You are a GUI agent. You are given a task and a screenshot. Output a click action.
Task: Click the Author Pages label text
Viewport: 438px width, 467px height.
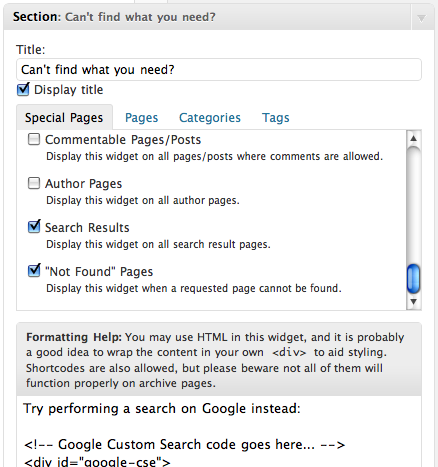click(84, 184)
